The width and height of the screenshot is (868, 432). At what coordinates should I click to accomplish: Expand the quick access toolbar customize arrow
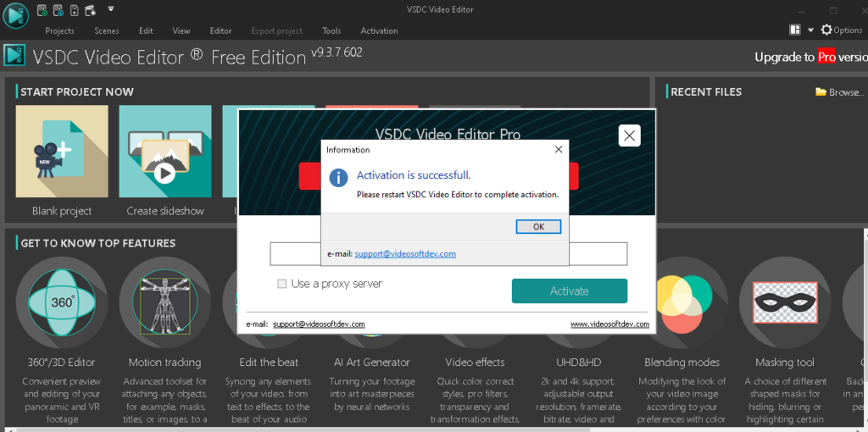pos(111,8)
